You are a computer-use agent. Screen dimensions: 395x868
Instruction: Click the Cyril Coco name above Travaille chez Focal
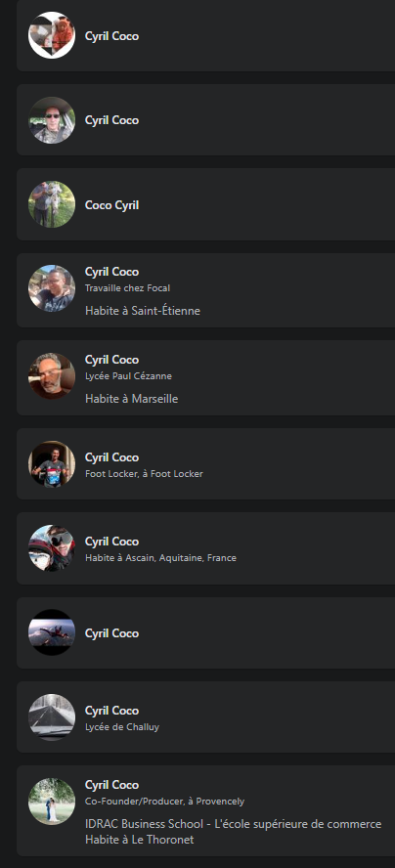click(111, 272)
